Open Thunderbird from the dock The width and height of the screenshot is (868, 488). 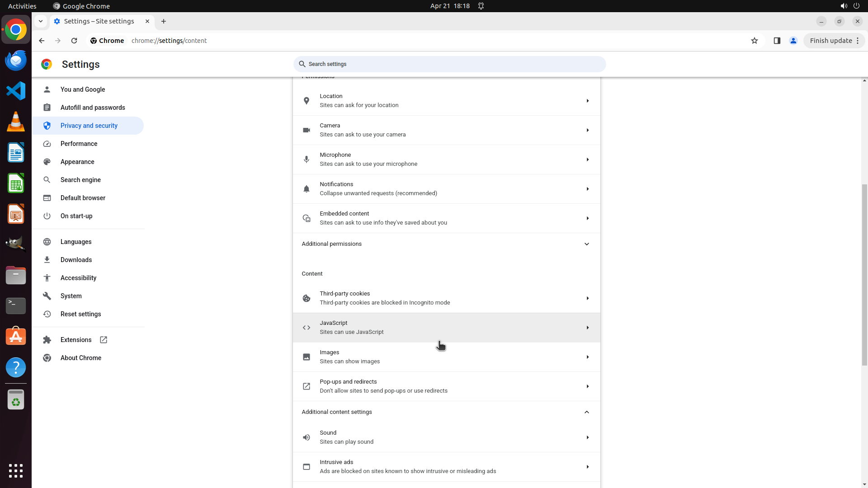(16, 61)
